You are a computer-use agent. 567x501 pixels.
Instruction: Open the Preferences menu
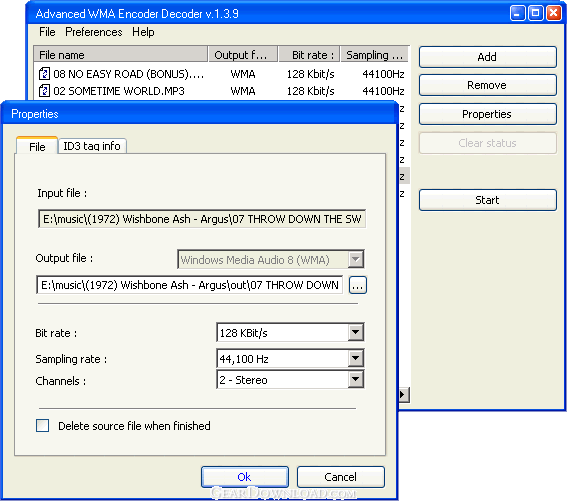[x=94, y=32]
